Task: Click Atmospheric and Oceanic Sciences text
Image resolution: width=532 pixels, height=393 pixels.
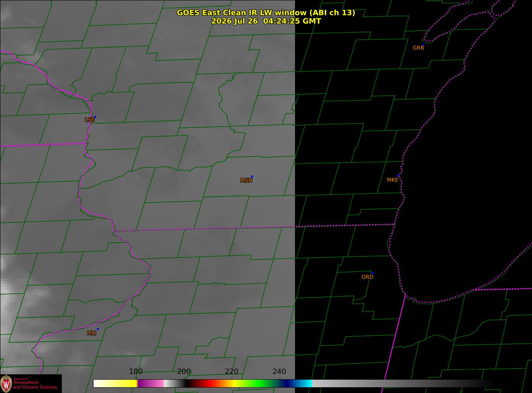Action: point(35,385)
